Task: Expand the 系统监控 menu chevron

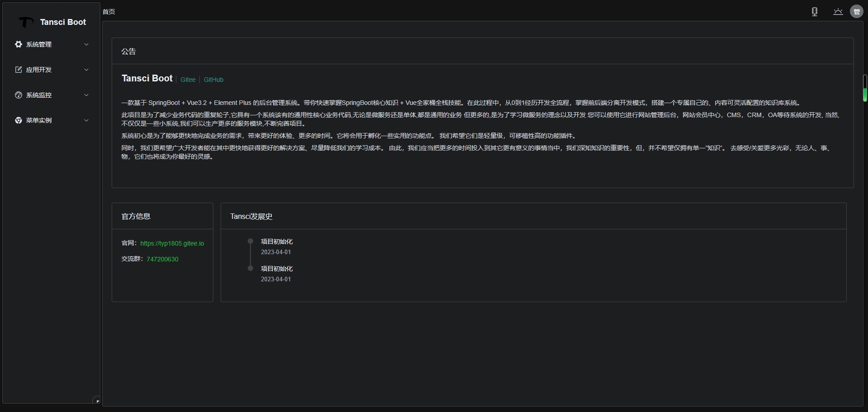Action: coord(86,95)
